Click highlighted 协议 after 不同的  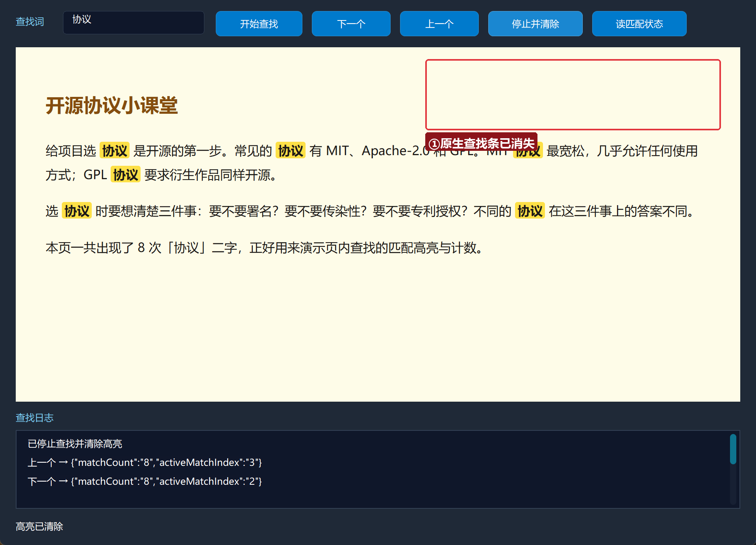(x=530, y=211)
